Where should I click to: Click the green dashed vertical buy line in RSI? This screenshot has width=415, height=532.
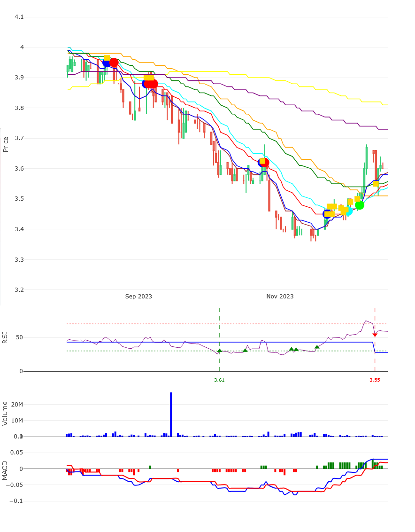220,340
